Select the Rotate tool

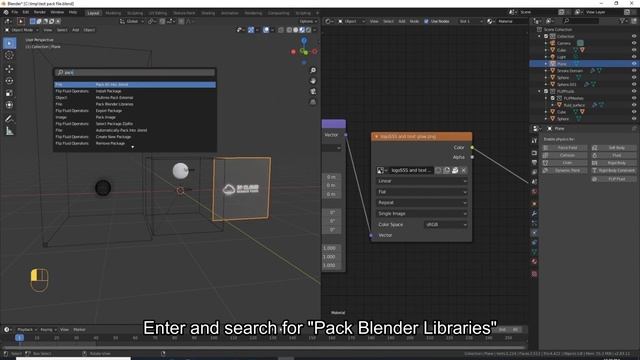[x=9, y=81]
